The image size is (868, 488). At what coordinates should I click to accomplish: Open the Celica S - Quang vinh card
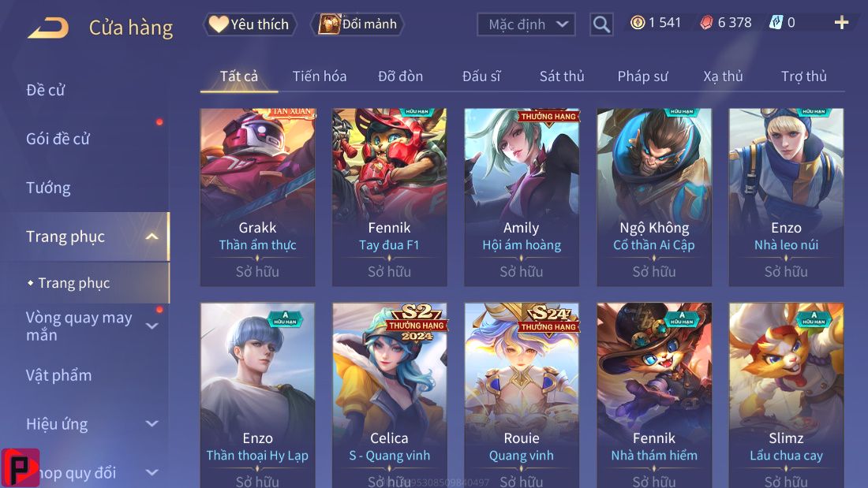(389, 395)
